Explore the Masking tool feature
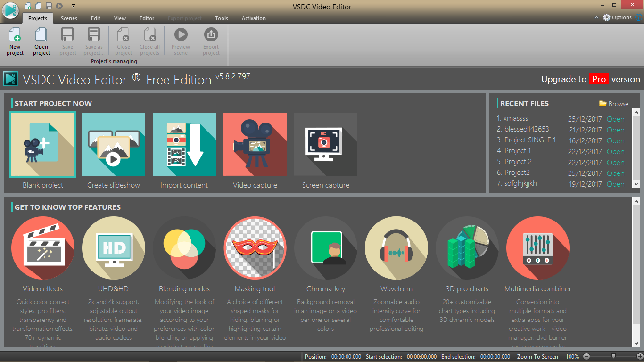 255,247
